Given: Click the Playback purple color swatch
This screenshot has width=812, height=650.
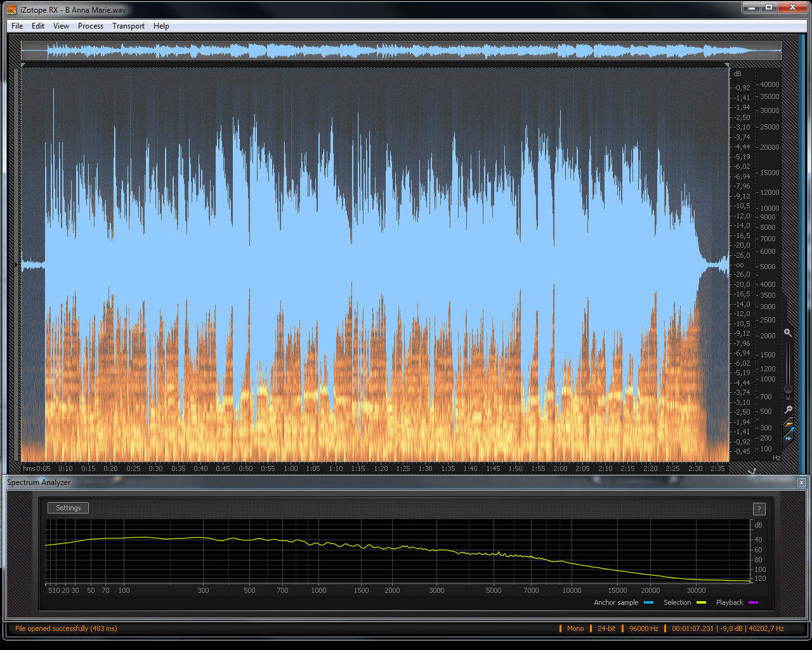Looking at the screenshot, I should 753,602.
